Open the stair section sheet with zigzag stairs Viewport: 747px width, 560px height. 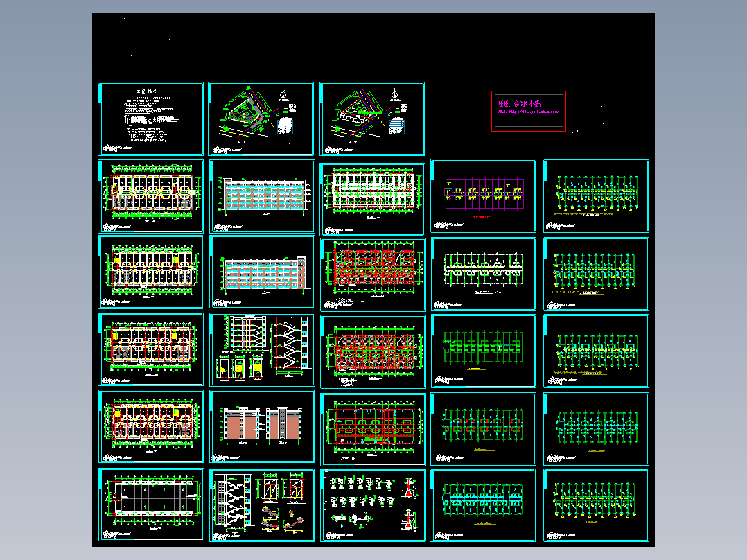pyautogui.click(x=262, y=349)
